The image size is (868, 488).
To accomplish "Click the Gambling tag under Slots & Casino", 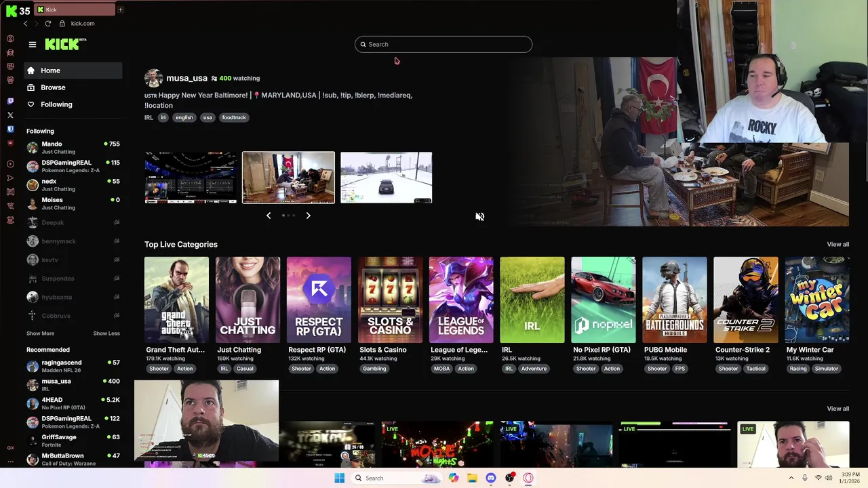I will [374, 369].
